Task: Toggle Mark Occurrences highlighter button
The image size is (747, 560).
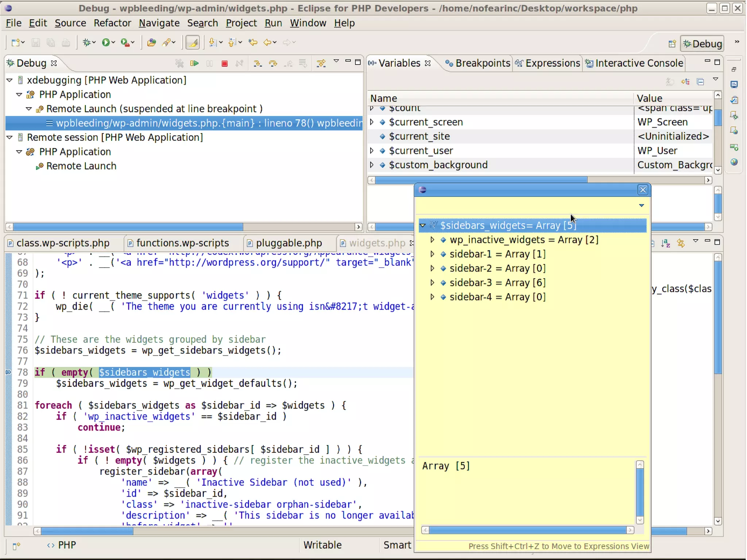Action: [x=193, y=43]
